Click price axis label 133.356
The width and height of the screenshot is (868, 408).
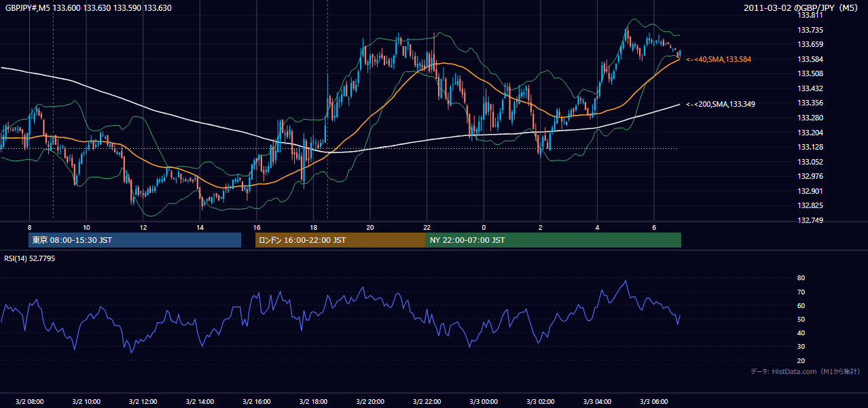810,103
